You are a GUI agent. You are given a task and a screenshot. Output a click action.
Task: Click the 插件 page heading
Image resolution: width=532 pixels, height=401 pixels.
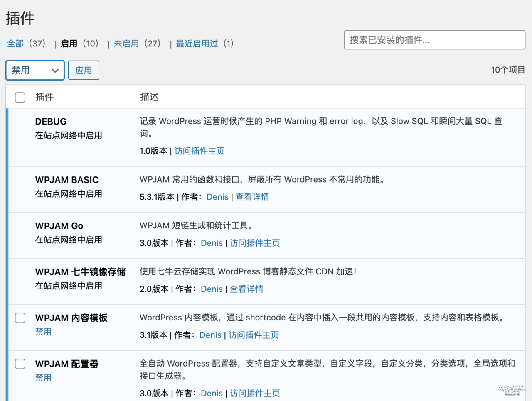[20, 18]
